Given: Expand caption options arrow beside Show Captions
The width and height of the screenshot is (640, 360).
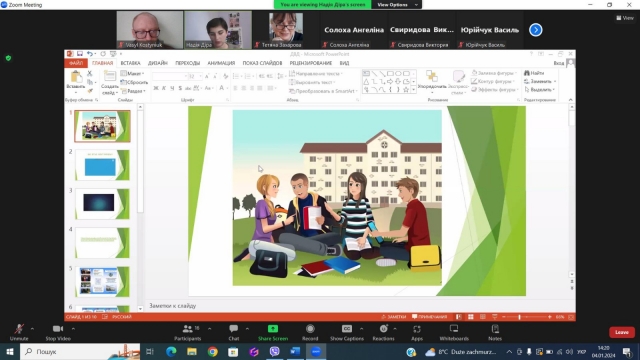Looking at the screenshot, I should 362,329.
